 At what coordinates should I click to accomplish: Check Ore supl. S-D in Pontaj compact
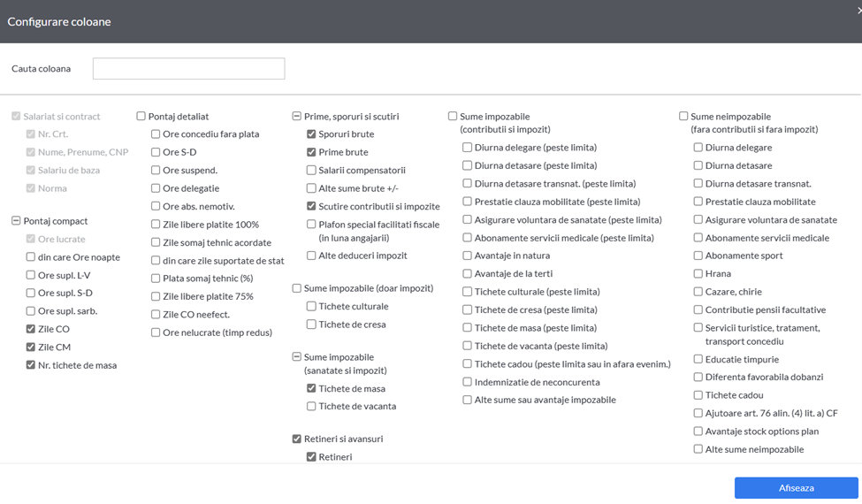(31, 293)
